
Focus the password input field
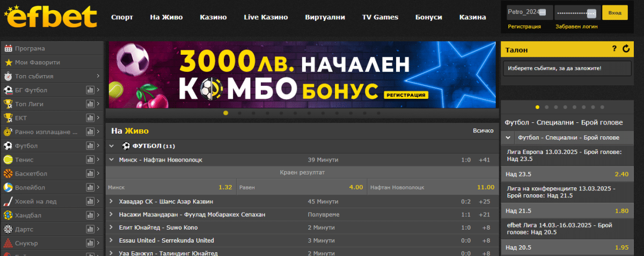click(x=577, y=12)
